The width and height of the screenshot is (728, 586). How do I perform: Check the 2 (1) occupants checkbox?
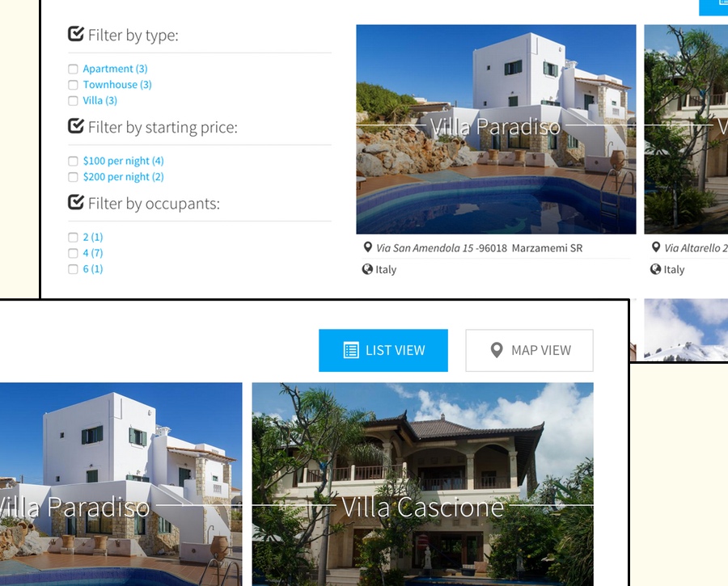click(73, 238)
